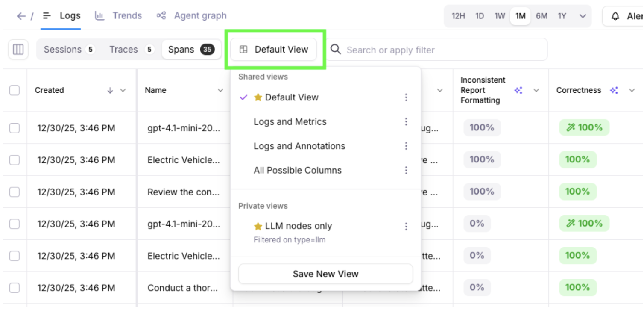Click 100% formatting badge in Review the con... row
This screenshot has width=644, height=313.
pos(482,192)
